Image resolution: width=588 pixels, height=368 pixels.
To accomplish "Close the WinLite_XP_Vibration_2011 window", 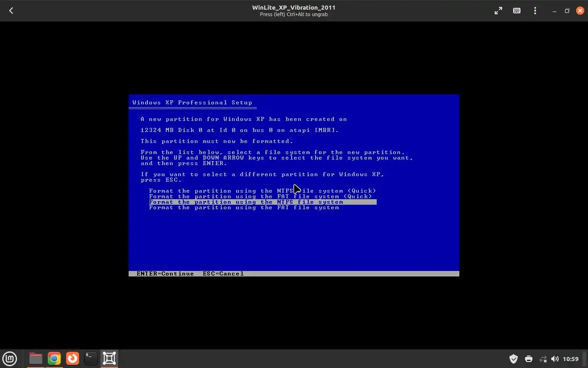I will [x=580, y=11].
